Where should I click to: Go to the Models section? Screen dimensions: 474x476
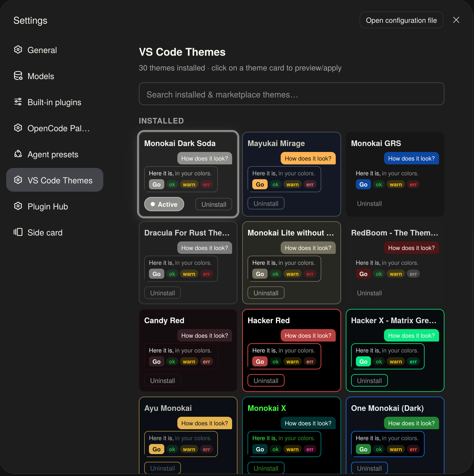(55, 76)
